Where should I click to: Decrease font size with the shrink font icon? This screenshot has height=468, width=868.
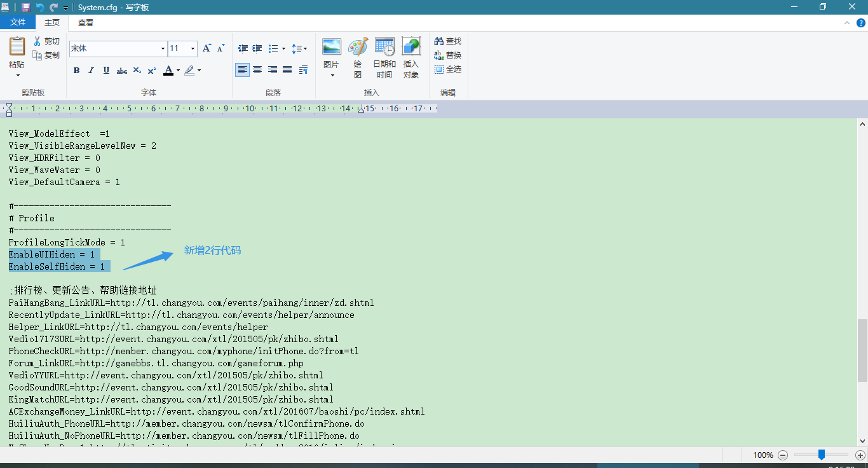[220, 48]
